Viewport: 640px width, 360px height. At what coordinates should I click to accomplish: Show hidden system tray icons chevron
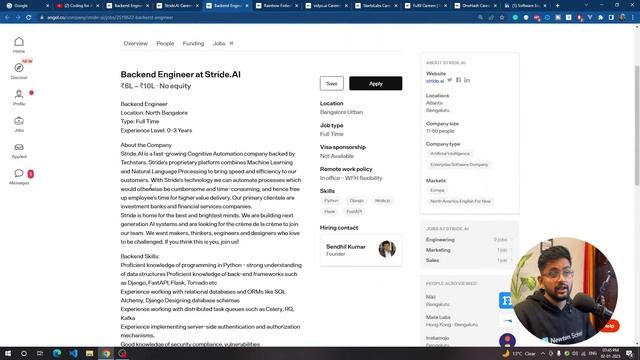pos(543,353)
